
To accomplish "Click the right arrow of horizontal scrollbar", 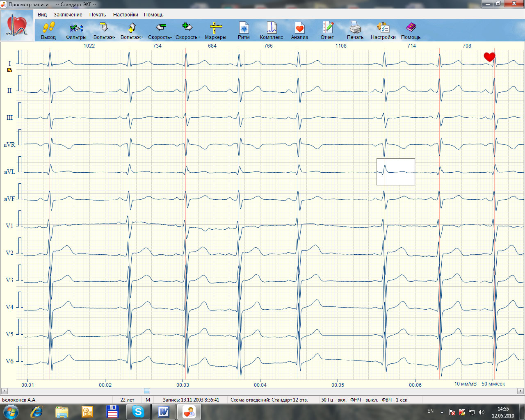I will (x=520, y=391).
